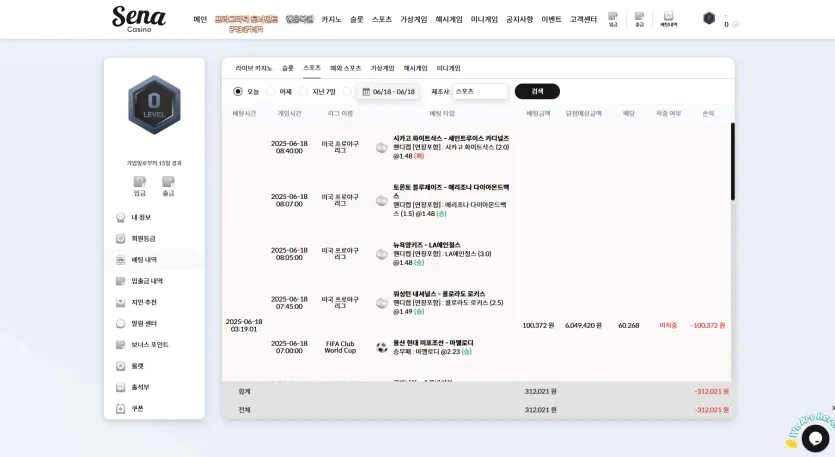Switch to 라이브 카지노 tab
This screenshot has height=457, width=835.
coord(253,68)
